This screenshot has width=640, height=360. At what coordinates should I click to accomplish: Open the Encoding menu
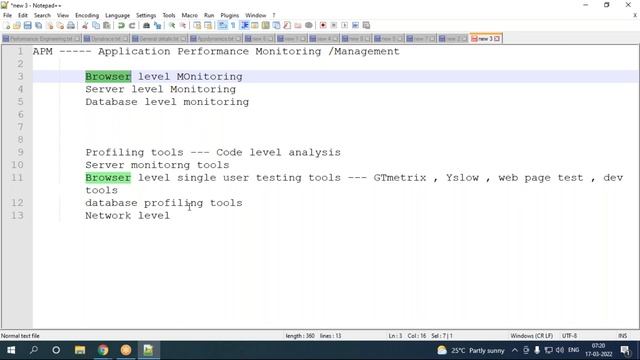pos(87,15)
